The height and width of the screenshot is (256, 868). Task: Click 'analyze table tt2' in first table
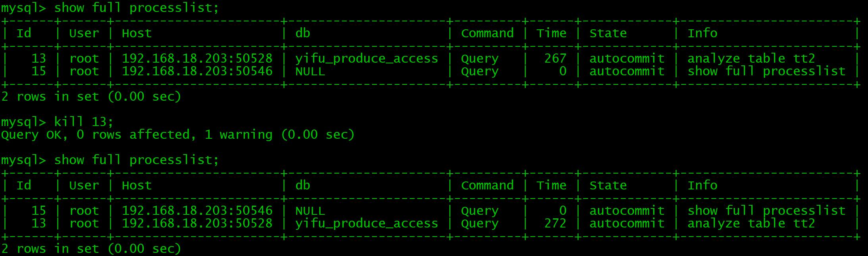coord(751,59)
